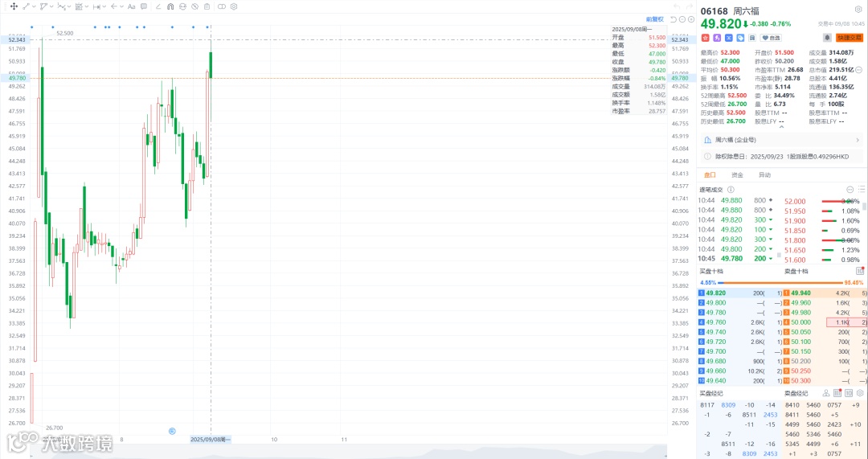
Task: Switch to the 异动 tab
Action: pos(764,175)
